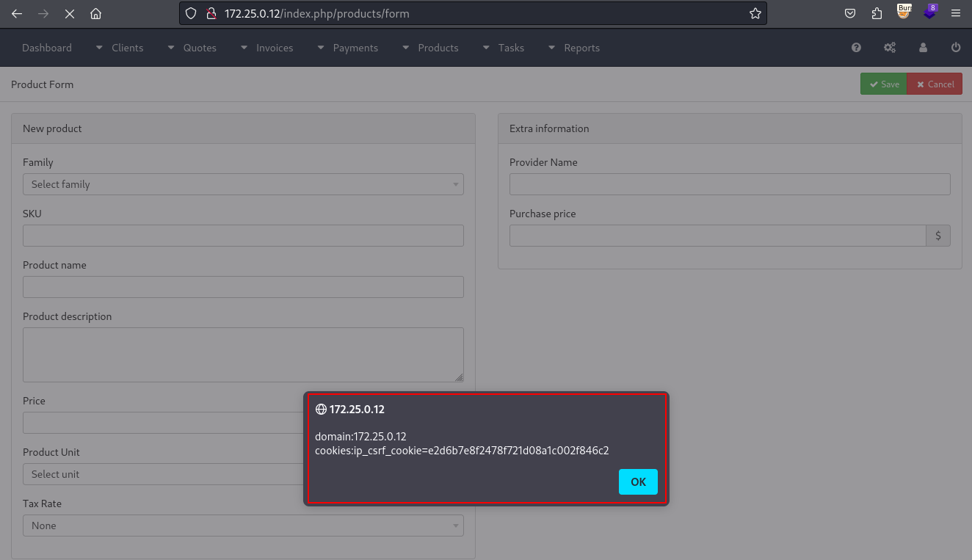The width and height of the screenshot is (972, 560).
Task: Click the browser home icon
Action: tap(95, 13)
